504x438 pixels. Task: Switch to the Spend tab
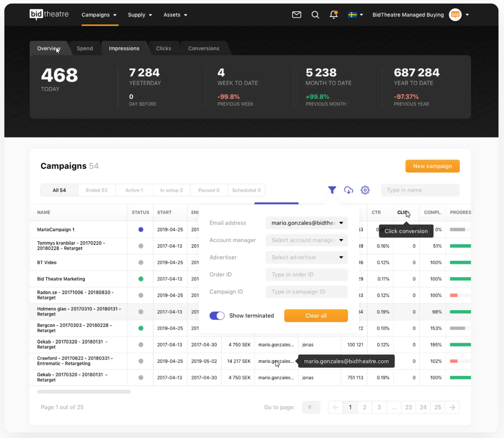tap(85, 48)
